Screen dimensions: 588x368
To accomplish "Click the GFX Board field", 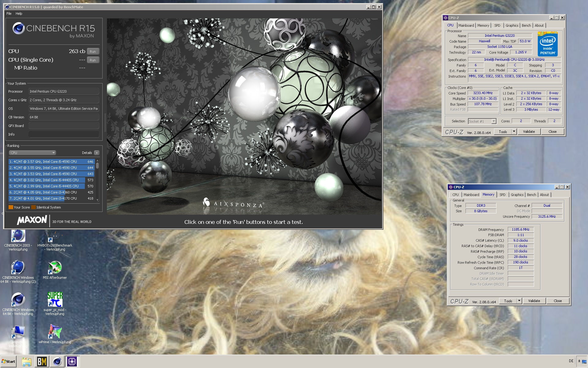I will (x=64, y=126).
